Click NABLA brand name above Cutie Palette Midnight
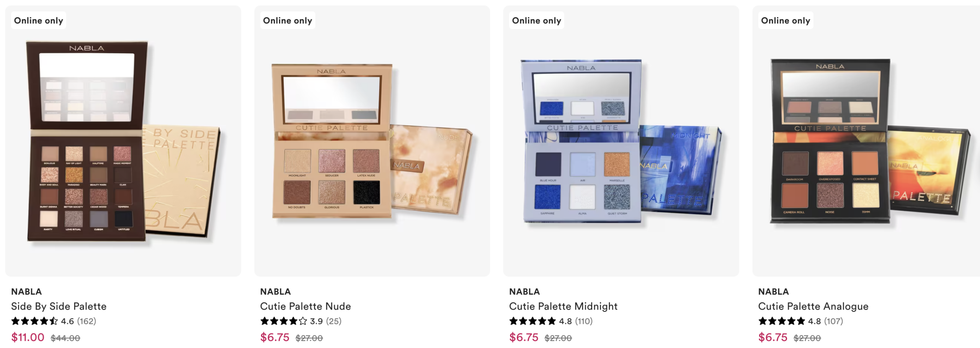The image size is (980, 348). [524, 292]
